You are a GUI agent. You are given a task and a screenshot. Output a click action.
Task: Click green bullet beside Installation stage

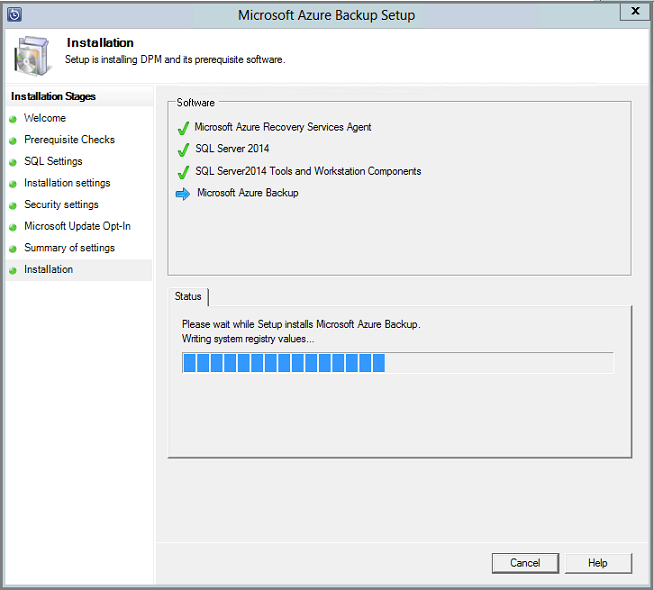13,270
